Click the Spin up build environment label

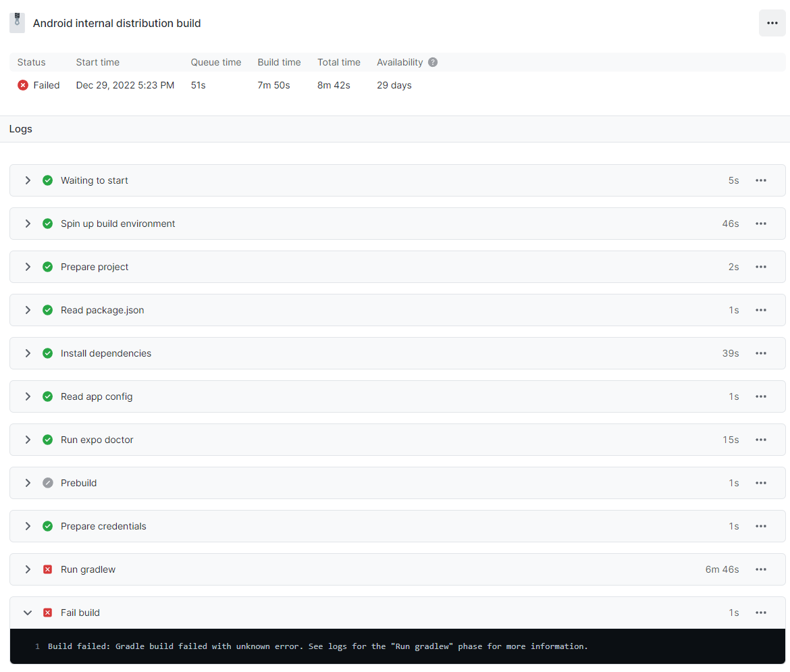click(x=118, y=224)
